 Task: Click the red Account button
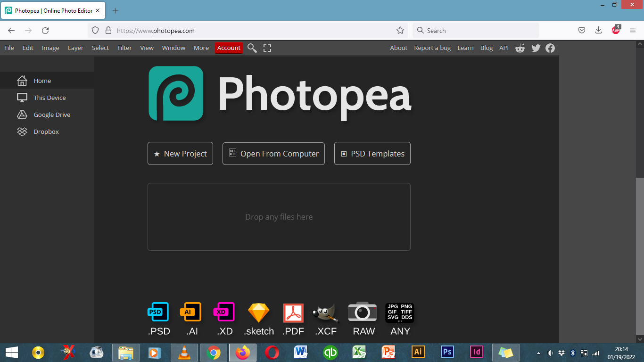(x=229, y=48)
